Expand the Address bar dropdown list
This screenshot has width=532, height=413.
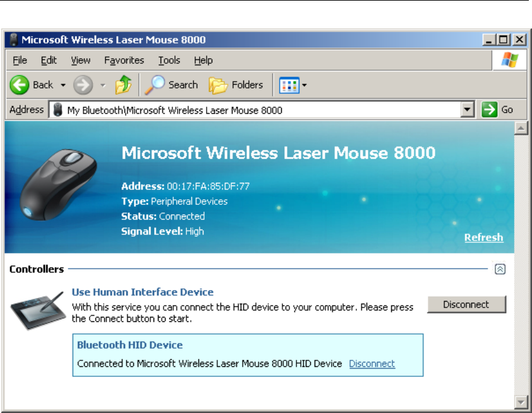467,109
